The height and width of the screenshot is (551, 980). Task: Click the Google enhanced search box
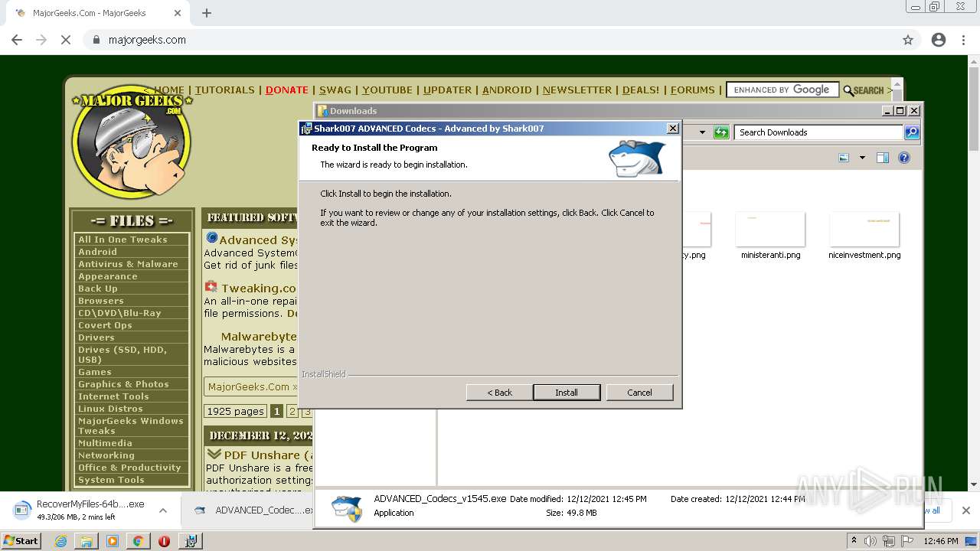[x=782, y=90]
